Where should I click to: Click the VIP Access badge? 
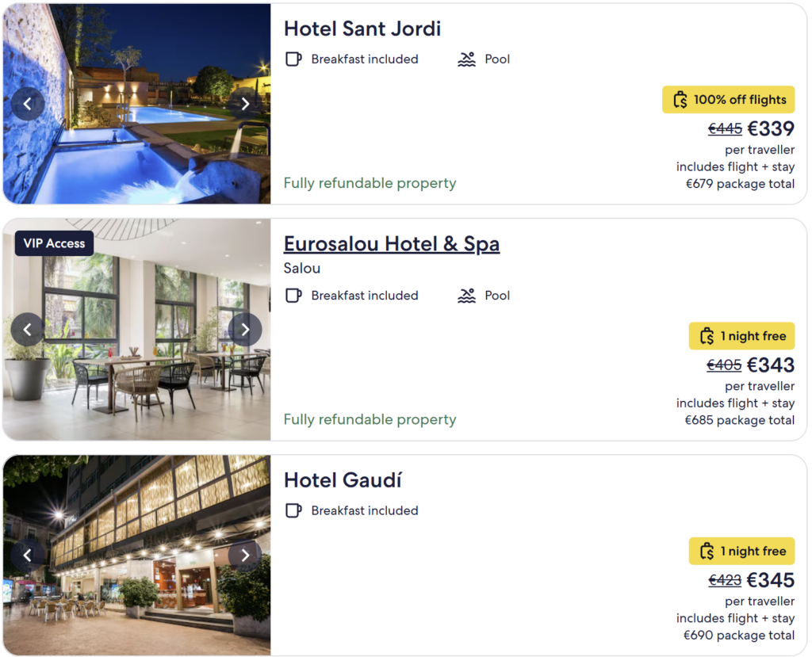(53, 243)
